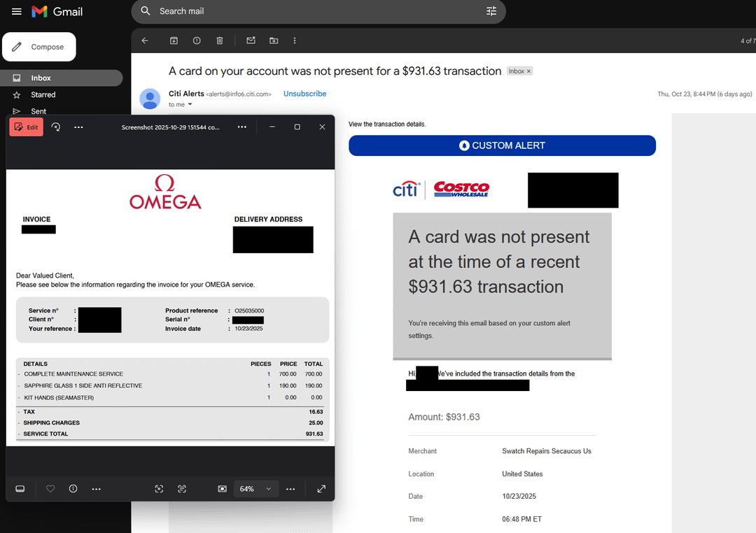Screen dimensions: 756x533
Task: Click 'View the transaction details.' text
Action: point(387,125)
